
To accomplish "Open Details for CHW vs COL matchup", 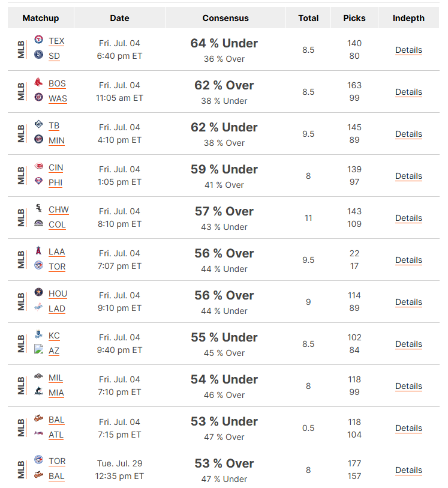I will [408, 218].
